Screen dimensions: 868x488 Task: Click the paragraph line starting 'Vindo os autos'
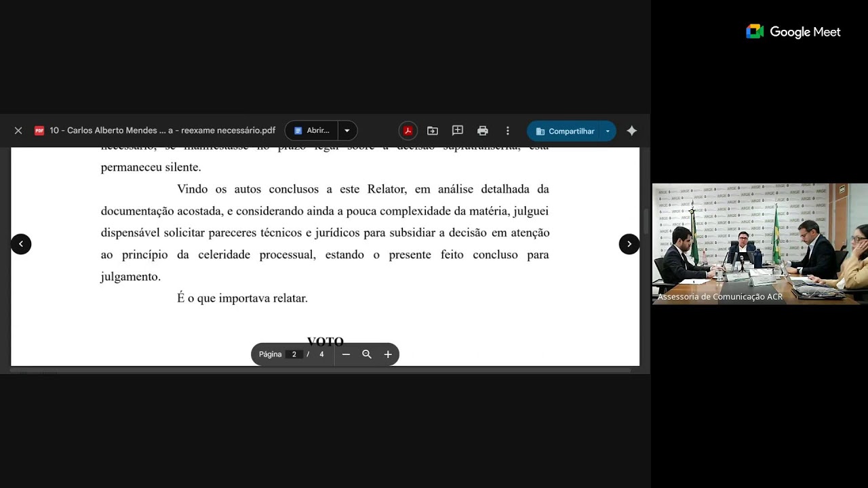[363, 189]
